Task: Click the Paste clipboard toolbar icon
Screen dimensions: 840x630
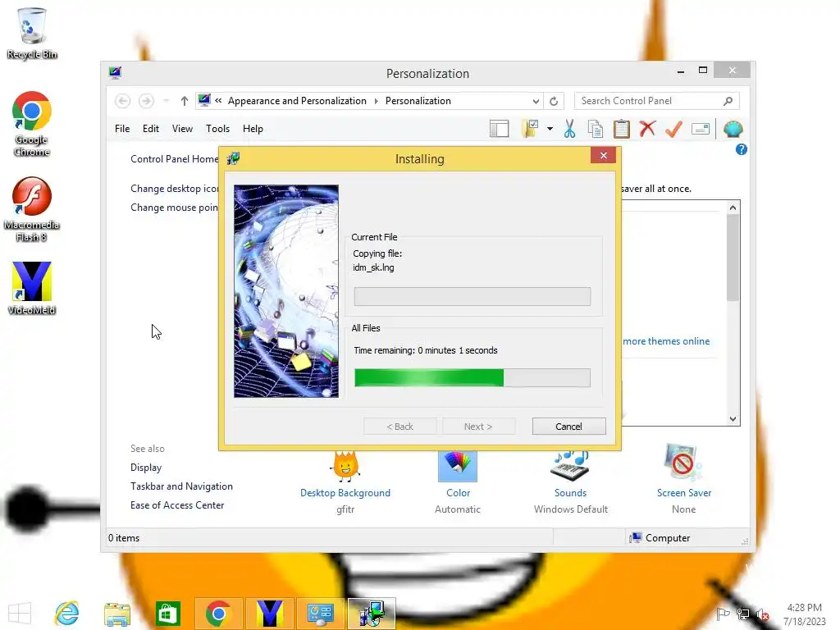Action: coord(622,129)
